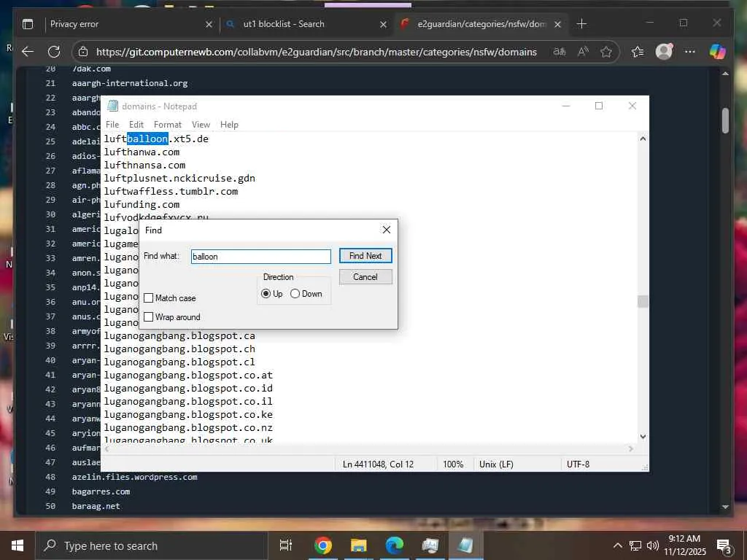The width and height of the screenshot is (747, 560).
Task: Open the translate page icon
Action: pos(560,52)
